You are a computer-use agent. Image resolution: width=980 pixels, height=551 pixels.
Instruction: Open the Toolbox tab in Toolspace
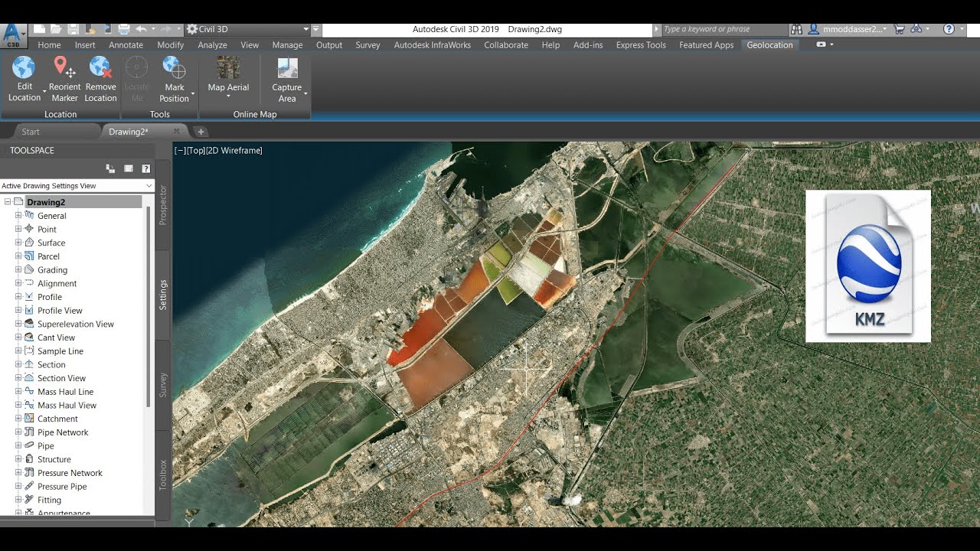(163, 474)
